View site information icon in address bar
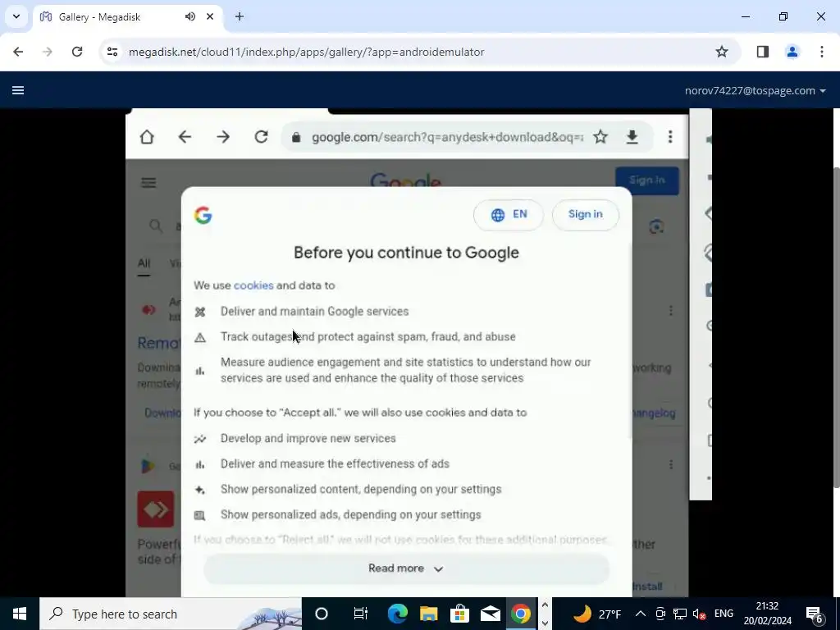The width and height of the screenshot is (840, 630). (112, 52)
